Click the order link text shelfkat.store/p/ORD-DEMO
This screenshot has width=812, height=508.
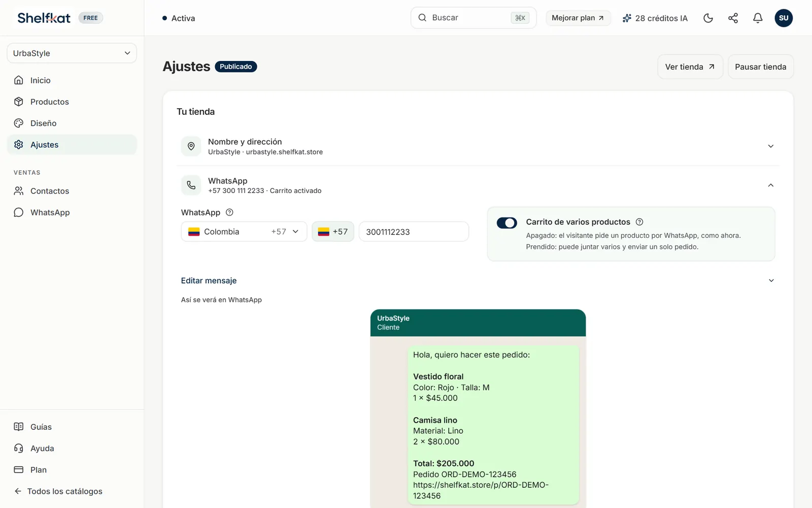pos(481,490)
